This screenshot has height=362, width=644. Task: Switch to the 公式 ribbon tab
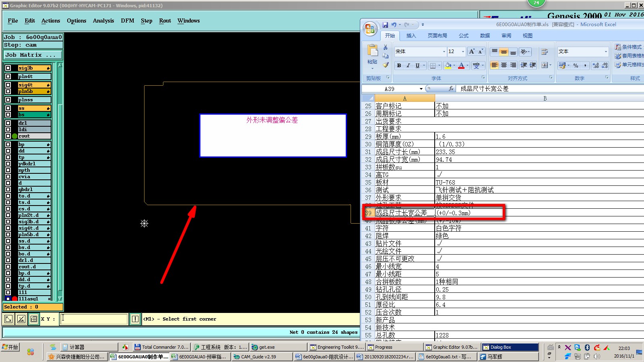464,36
